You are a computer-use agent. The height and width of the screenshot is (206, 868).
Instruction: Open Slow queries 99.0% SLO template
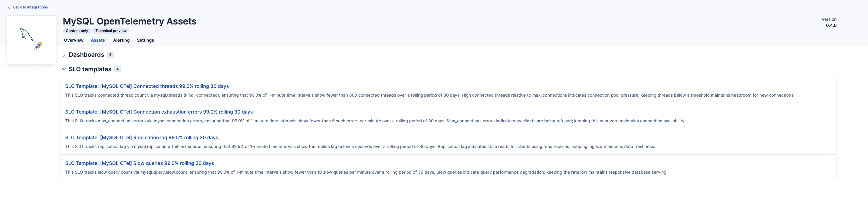pyautogui.click(x=140, y=163)
